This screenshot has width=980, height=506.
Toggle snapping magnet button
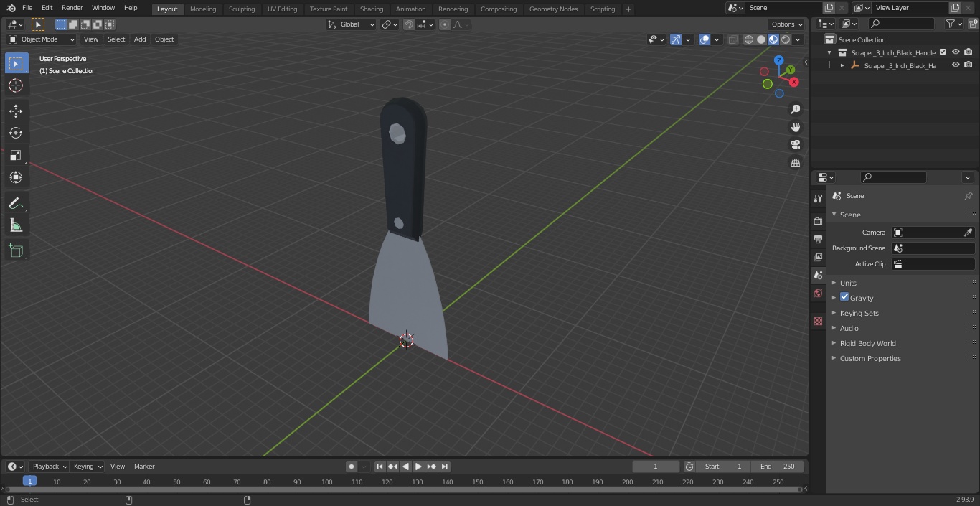(x=409, y=24)
